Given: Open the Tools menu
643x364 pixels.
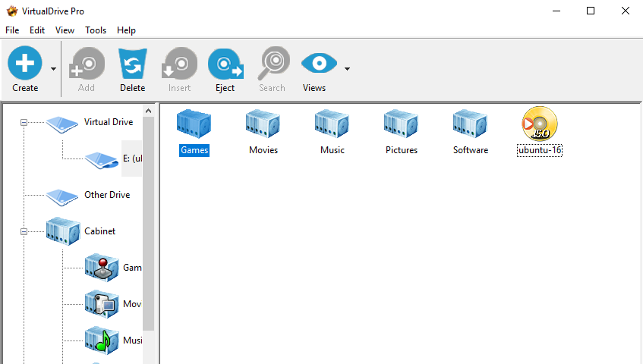Looking at the screenshot, I should point(96,30).
